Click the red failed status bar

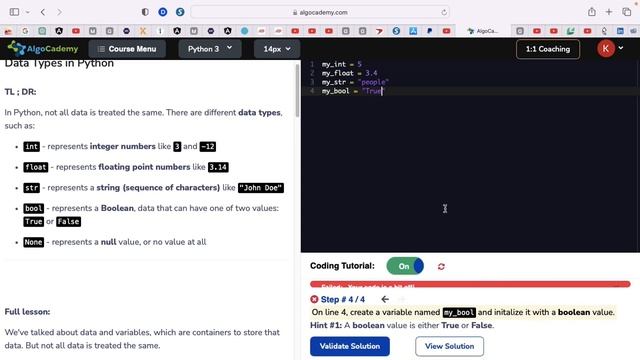click(470, 284)
